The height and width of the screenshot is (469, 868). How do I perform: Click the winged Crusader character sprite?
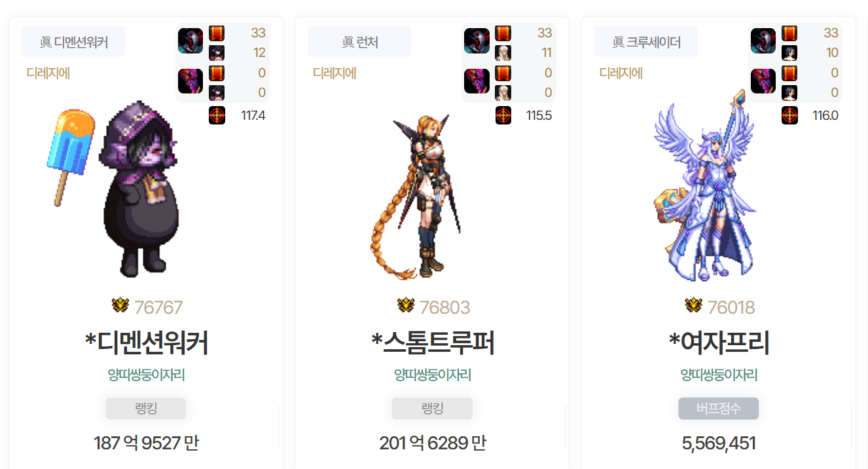click(x=710, y=187)
